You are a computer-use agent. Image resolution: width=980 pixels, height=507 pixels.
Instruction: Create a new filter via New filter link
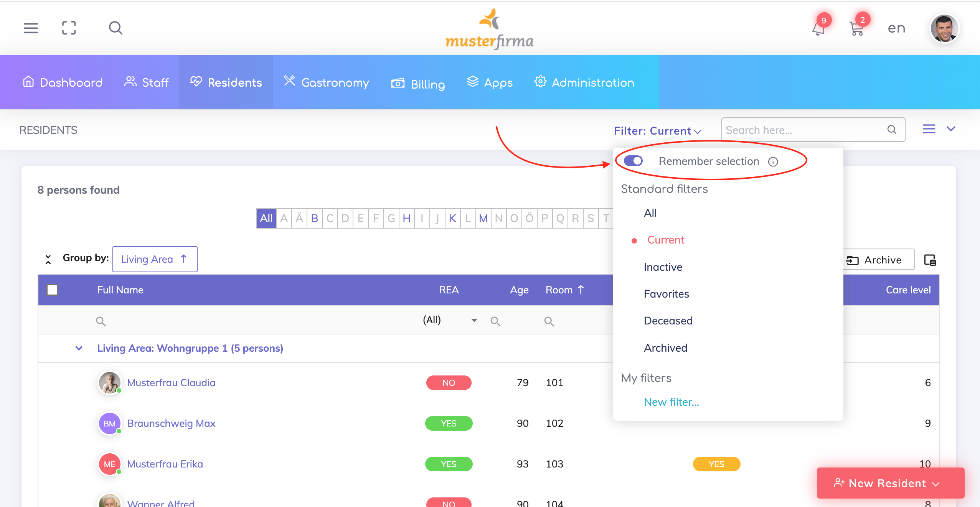tap(671, 402)
